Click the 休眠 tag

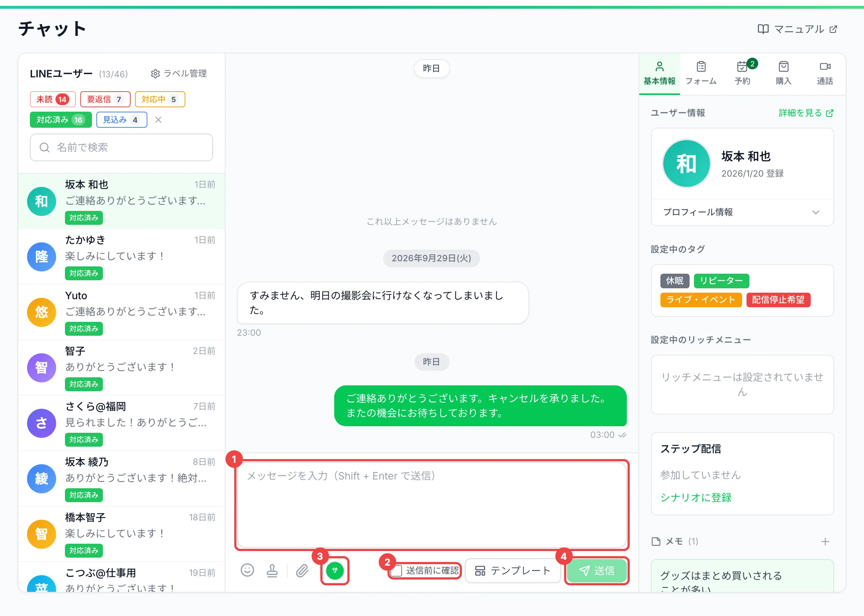coord(675,281)
